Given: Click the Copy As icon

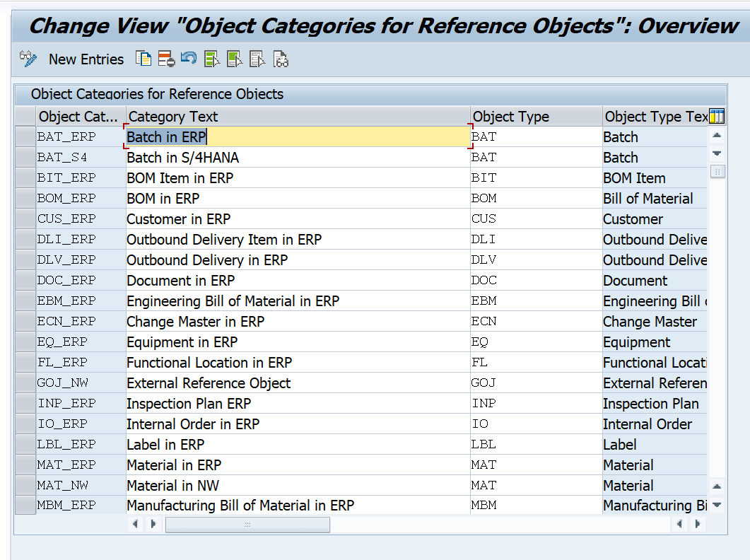Looking at the screenshot, I should pos(143,59).
